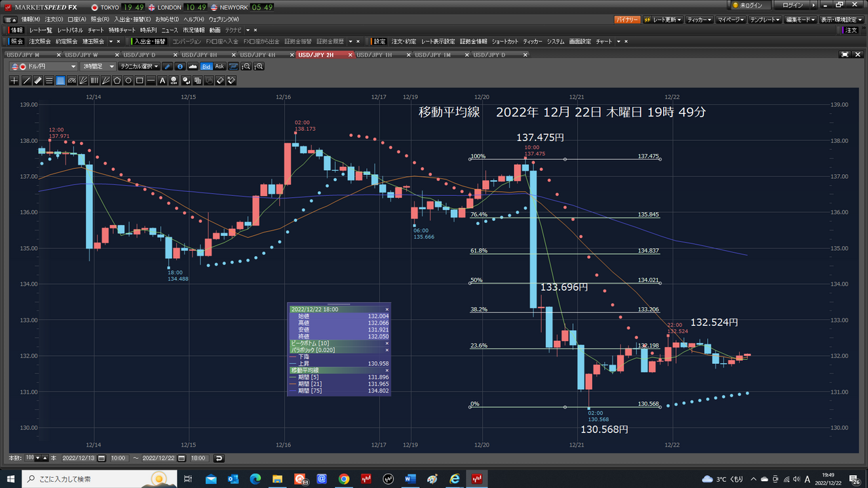Open the 2時間足 timeframe dropdown
The width and height of the screenshot is (868, 488).
(98, 66)
